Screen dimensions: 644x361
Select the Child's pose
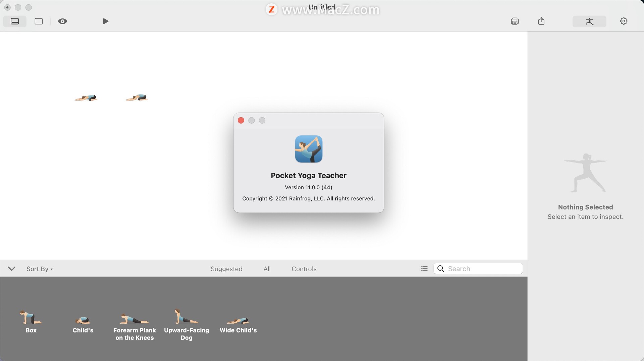click(x=83, y=324)
